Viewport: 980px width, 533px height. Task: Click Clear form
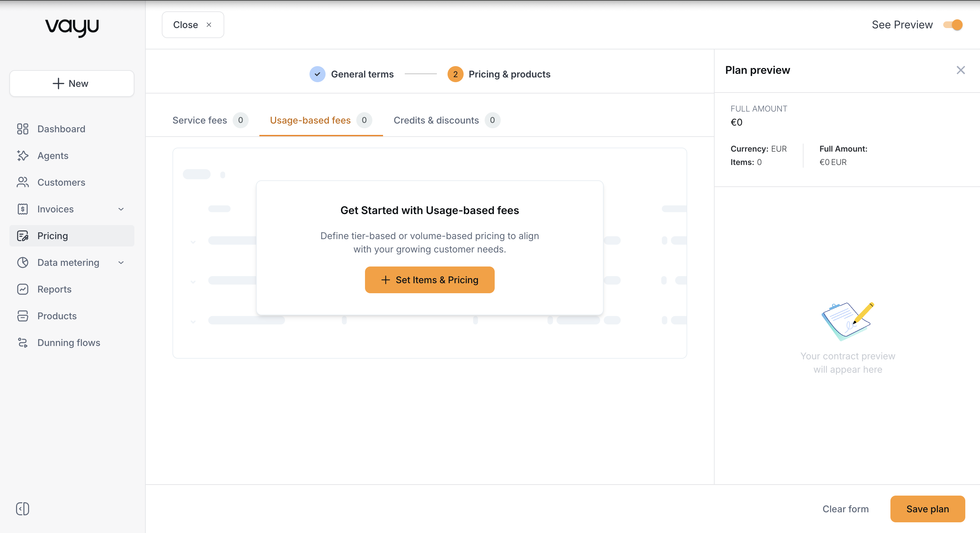click(845, 509)
